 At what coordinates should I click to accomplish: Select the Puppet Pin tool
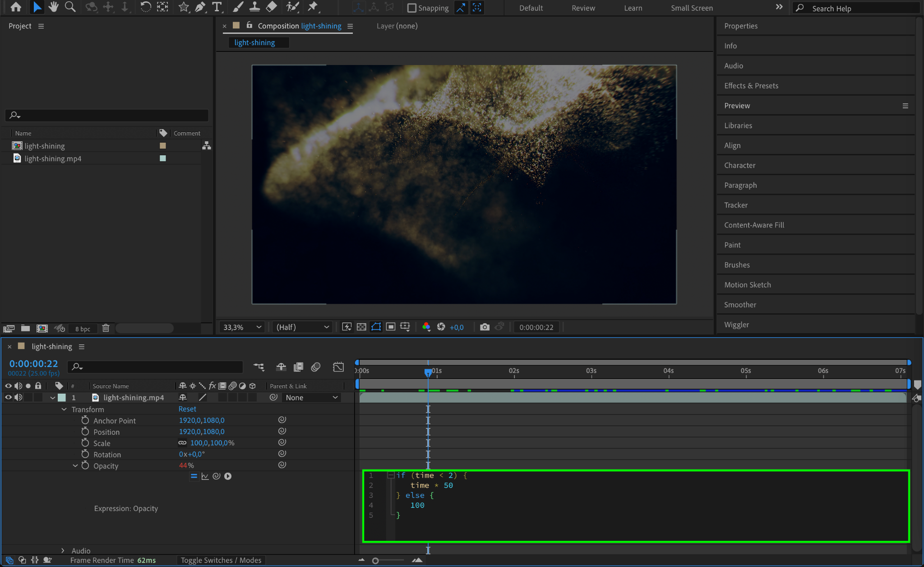click(312, 7)
